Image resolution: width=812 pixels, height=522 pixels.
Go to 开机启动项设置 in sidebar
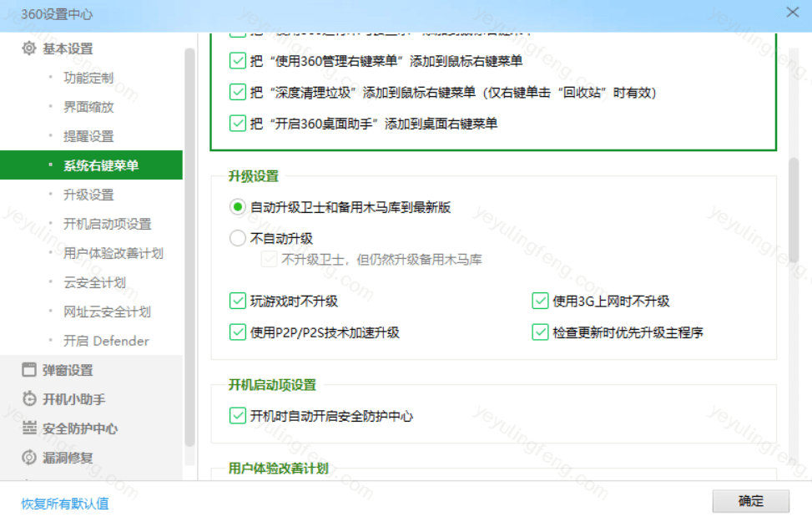(107, 224)
